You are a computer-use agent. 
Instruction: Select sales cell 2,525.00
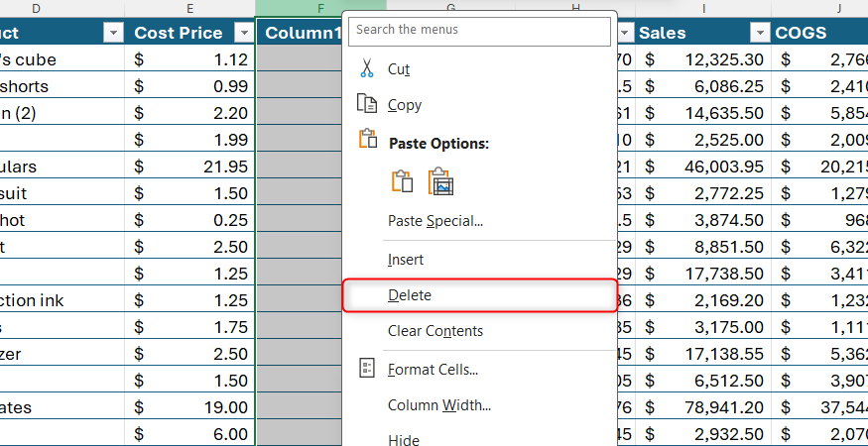point(703,140)
